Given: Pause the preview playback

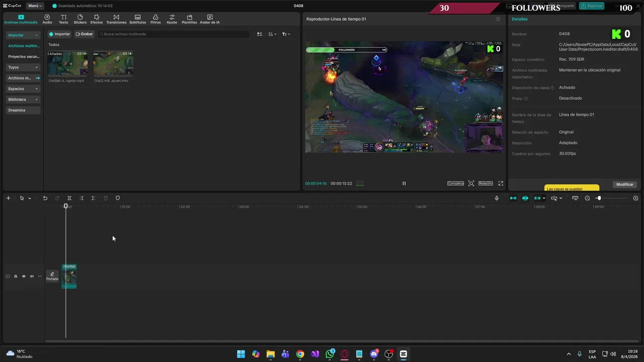Looking at the screenshot, I should coord(404,184).
